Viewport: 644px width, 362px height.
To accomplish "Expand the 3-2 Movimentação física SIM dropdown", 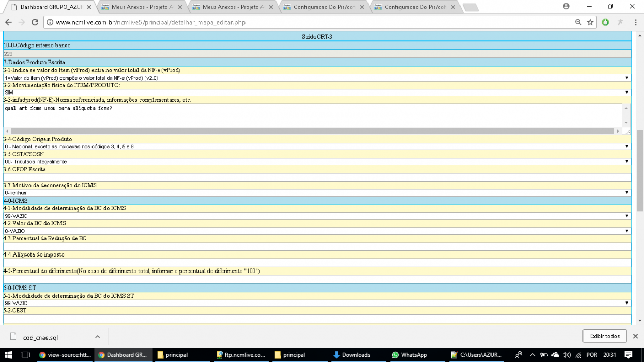I will (x=317, y=93).
